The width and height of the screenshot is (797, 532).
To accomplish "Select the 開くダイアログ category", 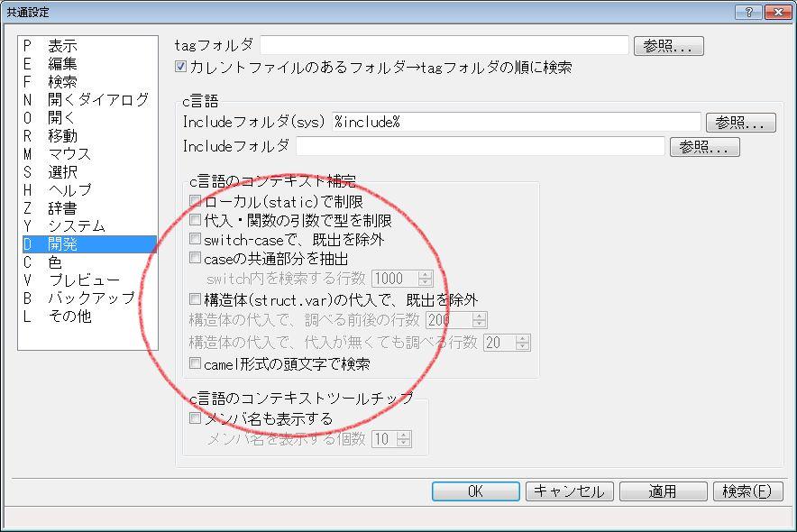I will [x=97, y=100].
